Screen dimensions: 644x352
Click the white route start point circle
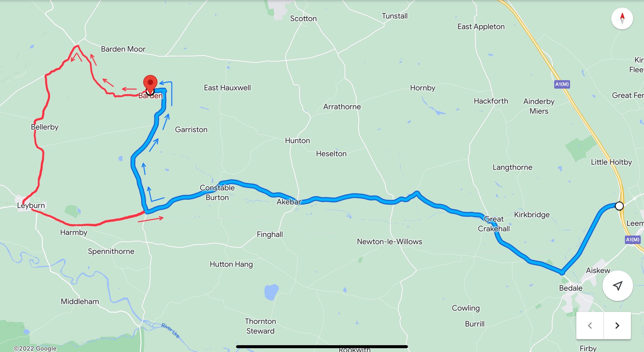[x=619, y=206]
